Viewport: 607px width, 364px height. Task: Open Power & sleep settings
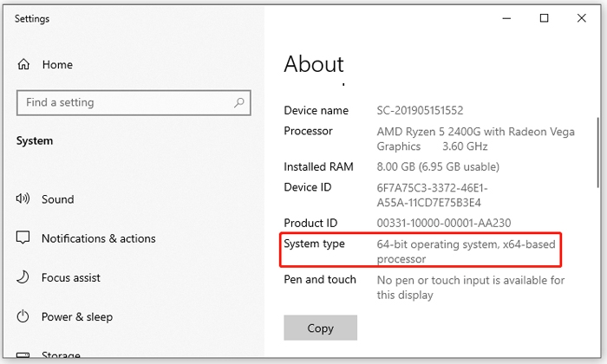coord(76,316)
